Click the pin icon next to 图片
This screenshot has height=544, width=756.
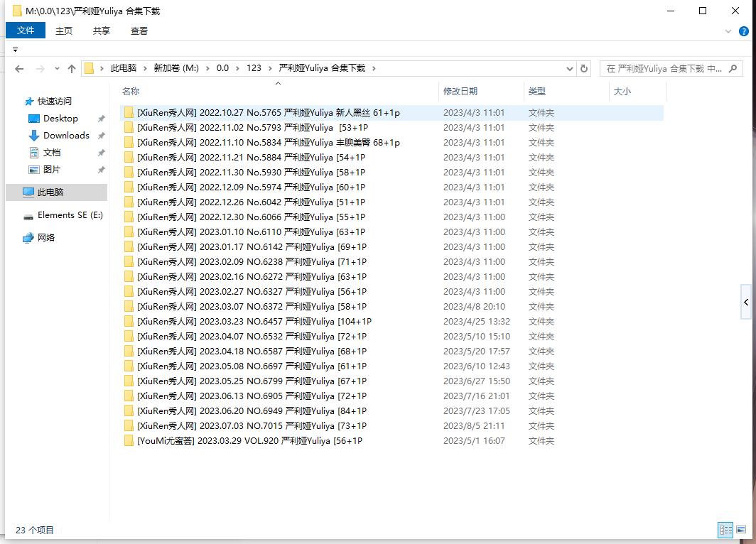(101, 170)
